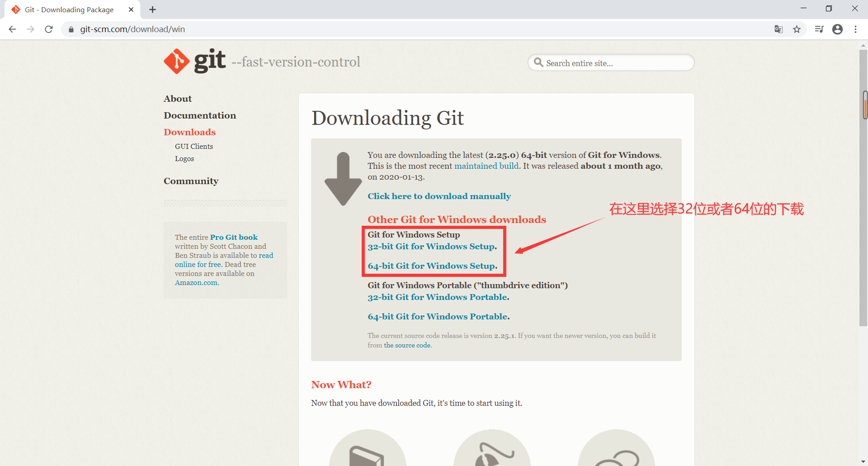Close the Git Downloading Package tab
This screenshot has width=868, height=466.
(x=131, y=10)
